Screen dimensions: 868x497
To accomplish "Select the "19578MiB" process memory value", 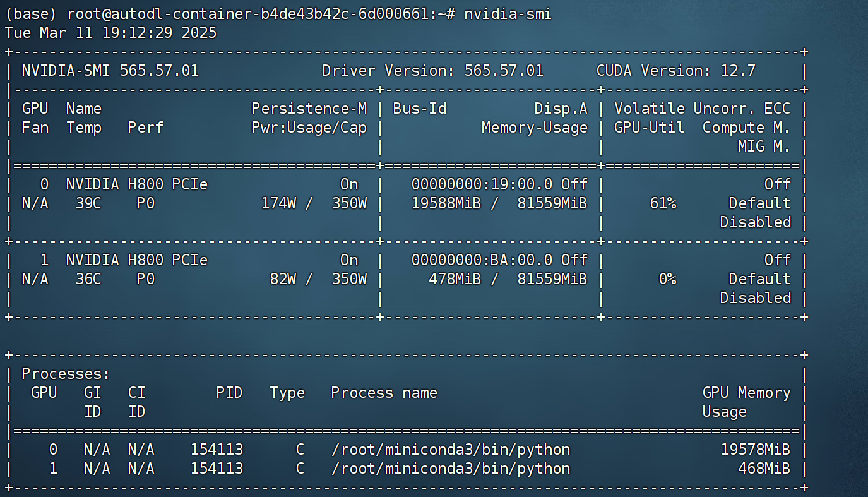I will 756,450.
